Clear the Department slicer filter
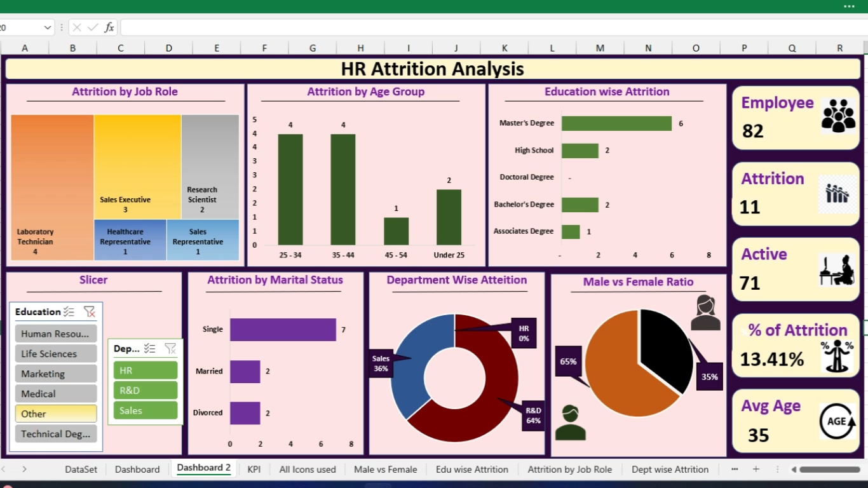The width and height of the screenshot is (868, 488). coord(170,348)
